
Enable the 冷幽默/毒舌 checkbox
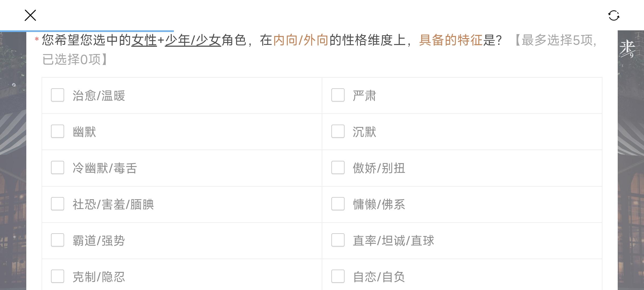57,168
